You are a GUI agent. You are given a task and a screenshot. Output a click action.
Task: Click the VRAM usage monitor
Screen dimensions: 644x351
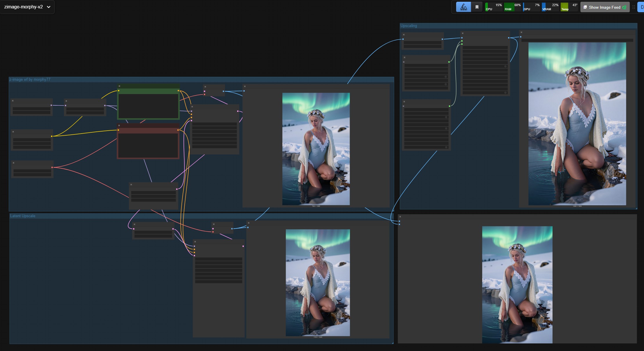(550, 7)
